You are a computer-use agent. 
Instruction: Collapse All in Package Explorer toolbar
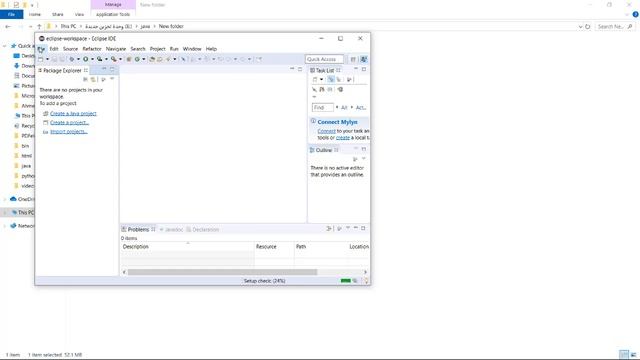(x=85, y=79)
